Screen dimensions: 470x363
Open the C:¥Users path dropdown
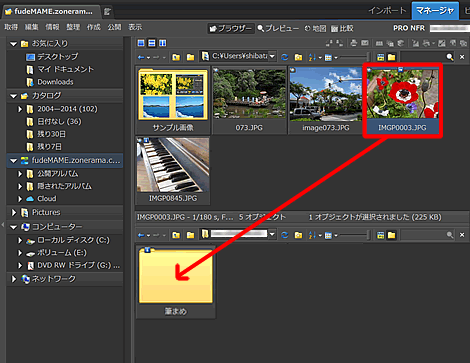272,56
